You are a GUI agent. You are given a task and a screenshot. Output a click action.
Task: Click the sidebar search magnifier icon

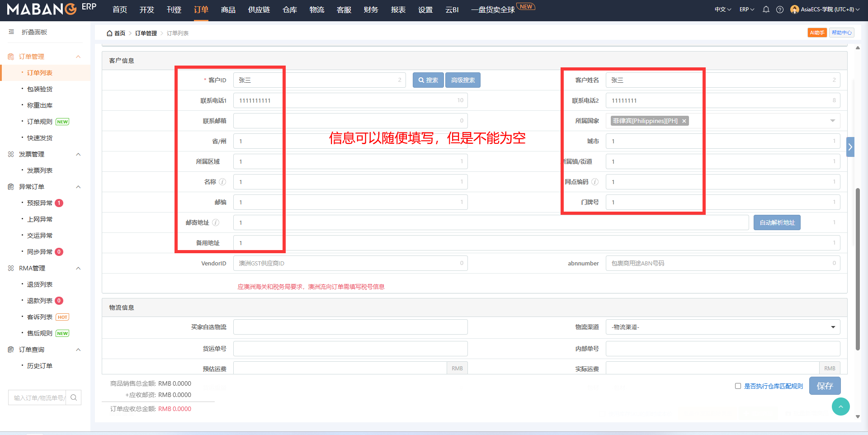point(74,397)
